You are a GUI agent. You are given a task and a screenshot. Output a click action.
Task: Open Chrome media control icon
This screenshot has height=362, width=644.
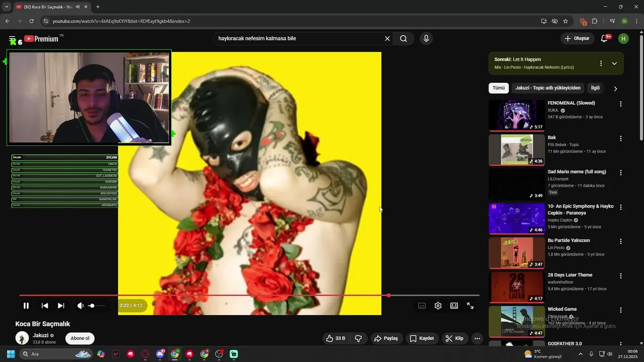point(612,21)
